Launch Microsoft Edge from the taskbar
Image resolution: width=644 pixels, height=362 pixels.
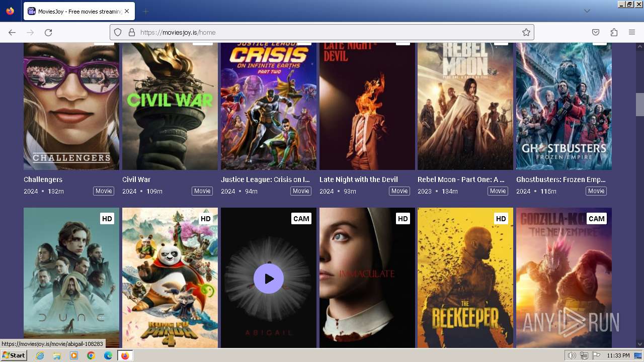pos(108,355)
